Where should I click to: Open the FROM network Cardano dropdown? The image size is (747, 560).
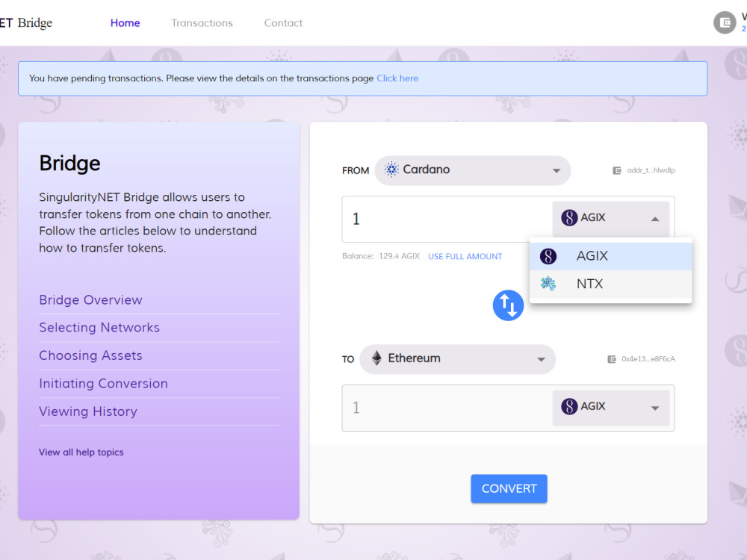(473, 170)
